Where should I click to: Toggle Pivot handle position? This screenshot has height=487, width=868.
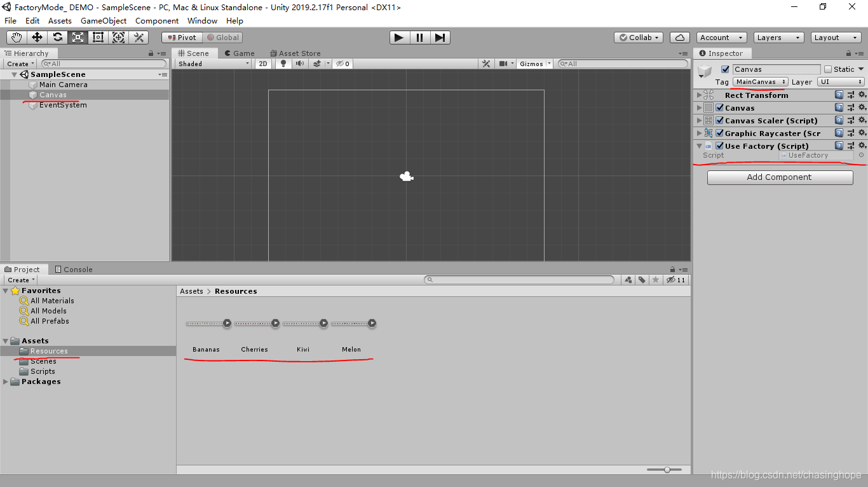[x=182, y=38]
